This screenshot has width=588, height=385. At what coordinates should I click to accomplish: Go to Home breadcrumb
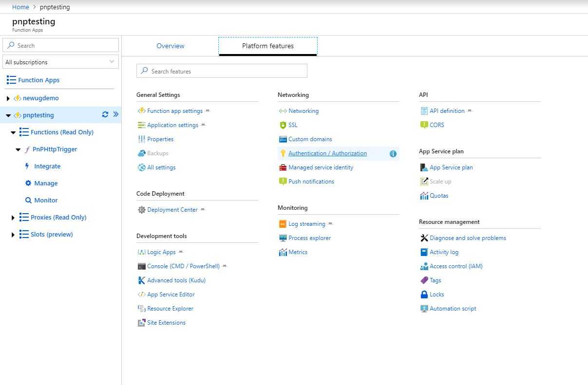[20, 7]
